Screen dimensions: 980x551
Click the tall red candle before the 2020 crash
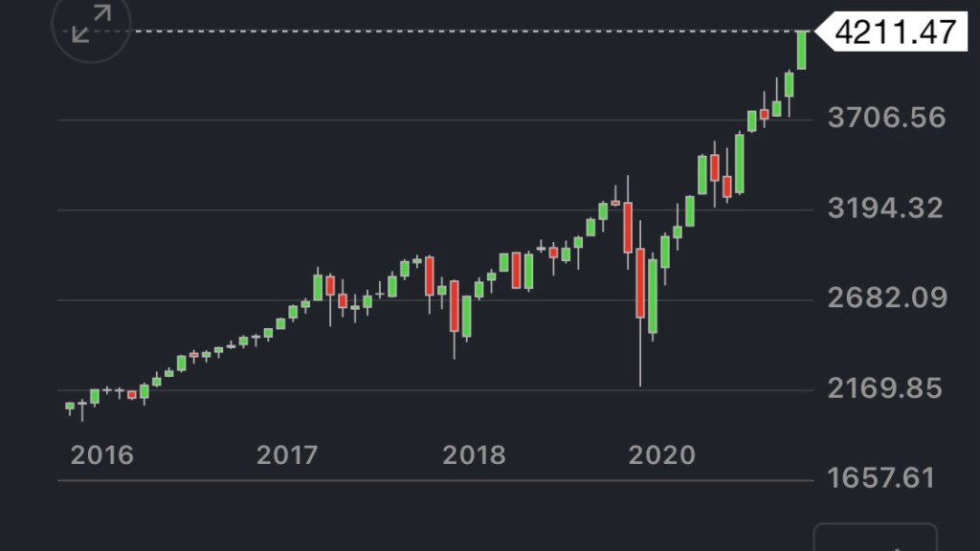coord(628,227)
